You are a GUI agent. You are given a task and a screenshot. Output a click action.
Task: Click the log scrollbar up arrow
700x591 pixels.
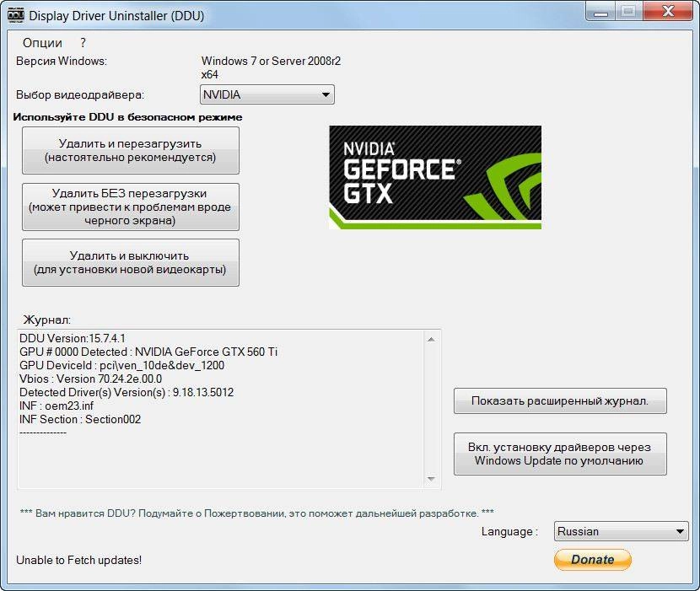431,340
